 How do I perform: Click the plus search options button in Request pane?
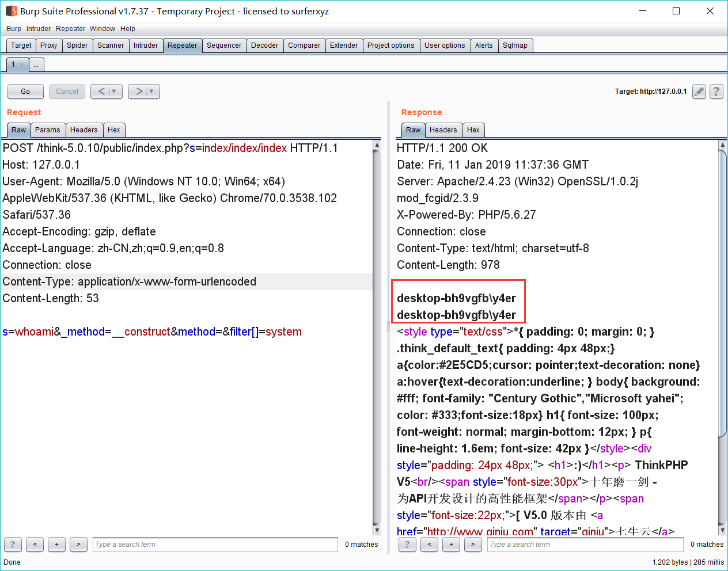[56, 545]
